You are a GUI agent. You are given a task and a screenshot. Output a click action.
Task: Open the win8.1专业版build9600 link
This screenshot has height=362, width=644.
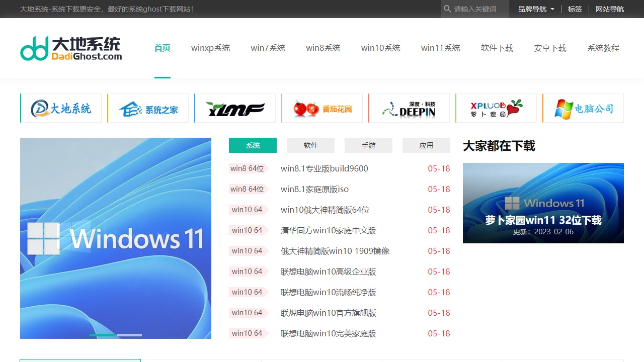[x=324, y=168]
